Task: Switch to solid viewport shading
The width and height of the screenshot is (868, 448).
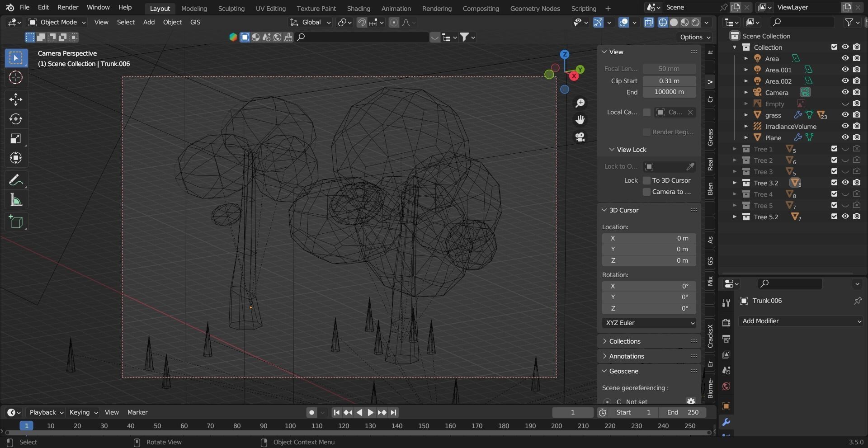Action: (674, 22)
